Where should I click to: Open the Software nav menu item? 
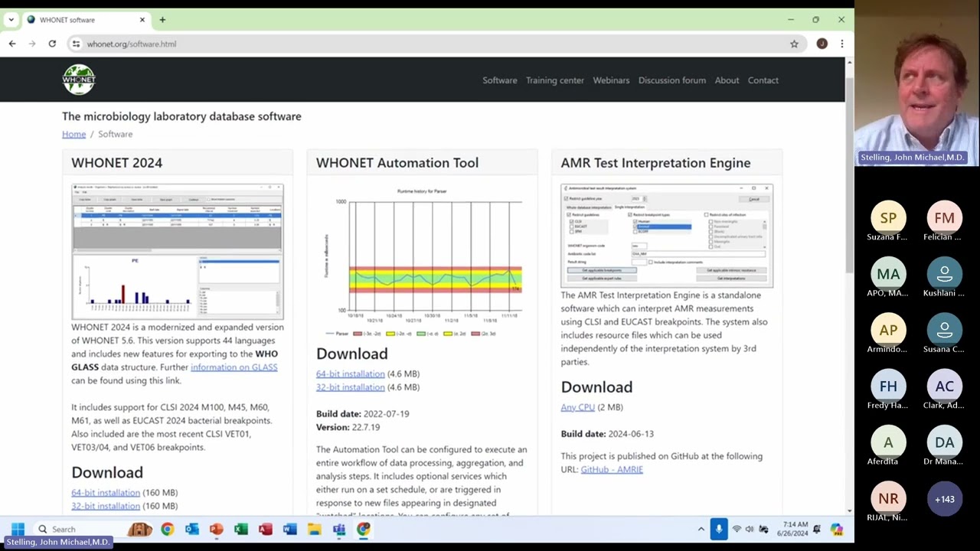pos(499,80)
